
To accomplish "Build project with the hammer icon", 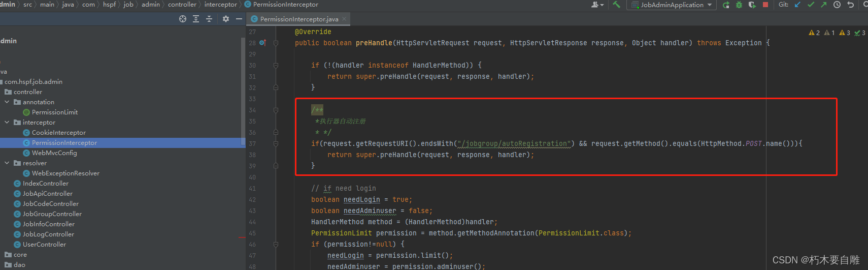I will click(616, 5).
